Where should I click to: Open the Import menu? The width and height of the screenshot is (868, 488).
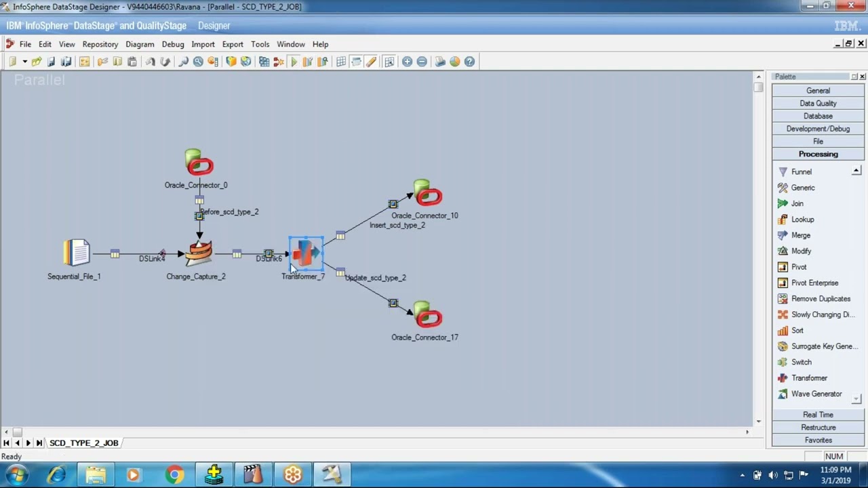pos(203,44)
